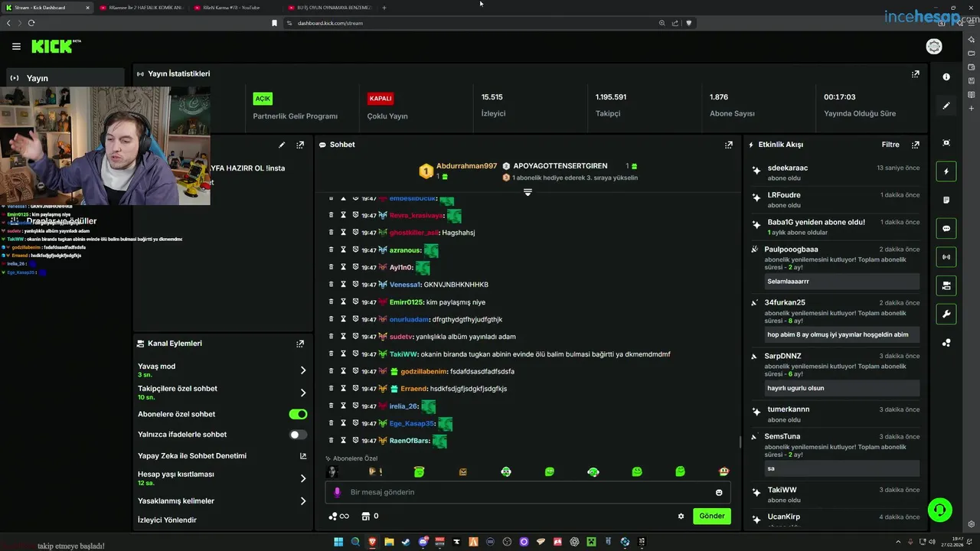Click AÇIK badge for Partnerlik Gelir Programı
Image resolution: width=980 pixels, height=551 pixels.
[263, 99]
